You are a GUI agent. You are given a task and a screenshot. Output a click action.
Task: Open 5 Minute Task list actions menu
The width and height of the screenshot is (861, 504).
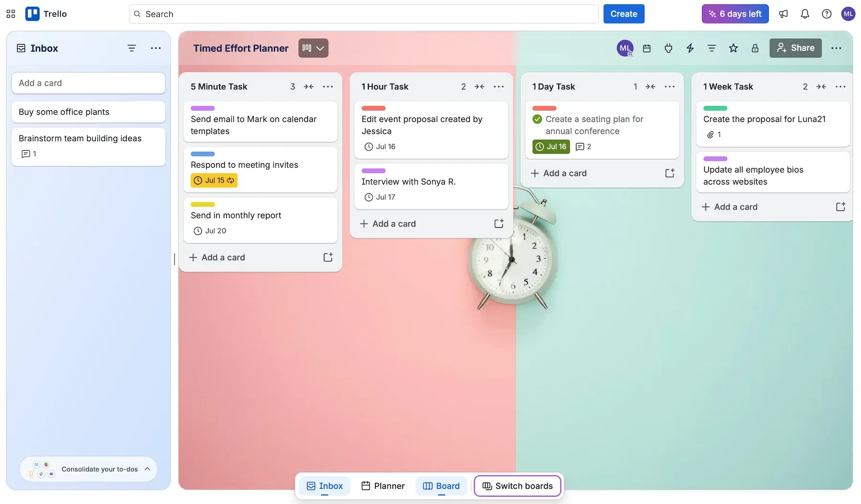328,87
